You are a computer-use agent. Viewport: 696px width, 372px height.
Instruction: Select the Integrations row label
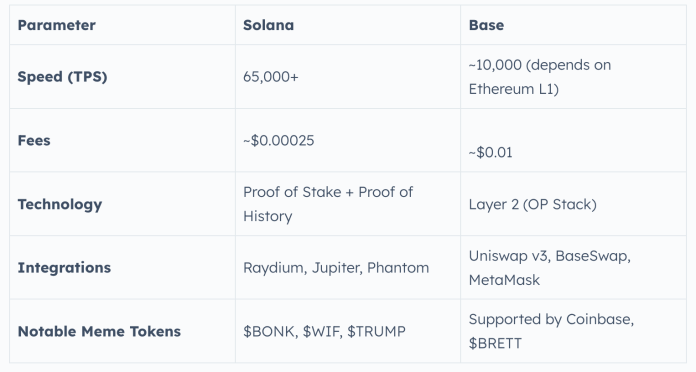[x=64, y=268]
